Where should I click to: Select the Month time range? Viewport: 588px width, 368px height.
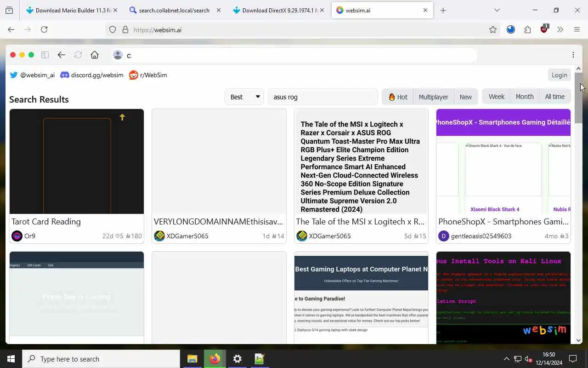(525, 97)
